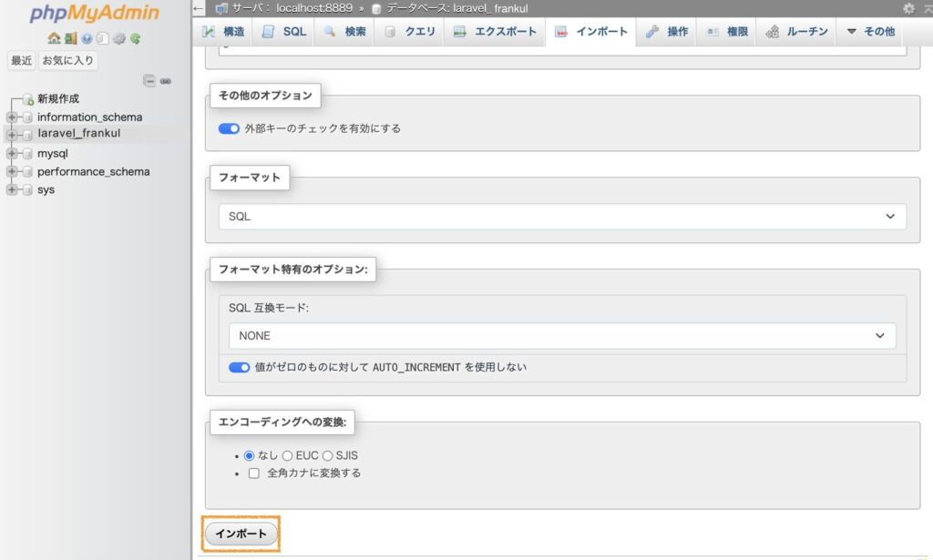Image resolution: width=933 pixels, height=560 pixels.
Task: Toggle AUTO_INCREMENT for zero values switch
Action: coord(240,368)
